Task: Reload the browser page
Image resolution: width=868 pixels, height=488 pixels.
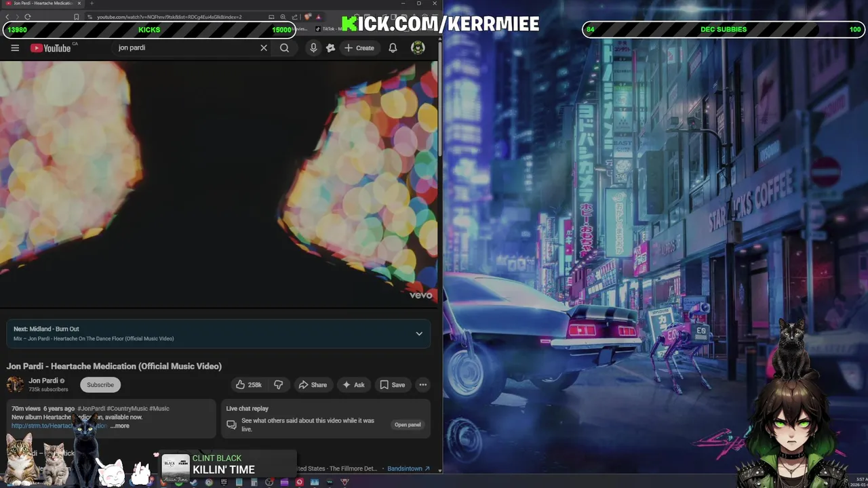Action: pyautogui.click(x=27, y=16)
